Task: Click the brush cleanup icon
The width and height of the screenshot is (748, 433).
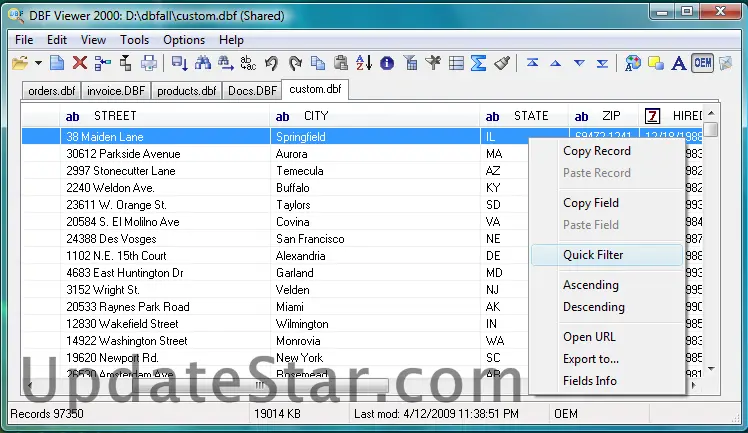Action: pyautogui.click(x=502, y=63)
